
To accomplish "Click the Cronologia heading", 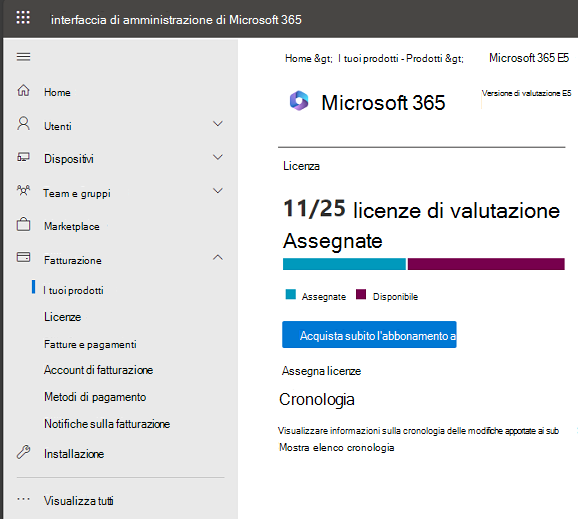I will point(317,400).
